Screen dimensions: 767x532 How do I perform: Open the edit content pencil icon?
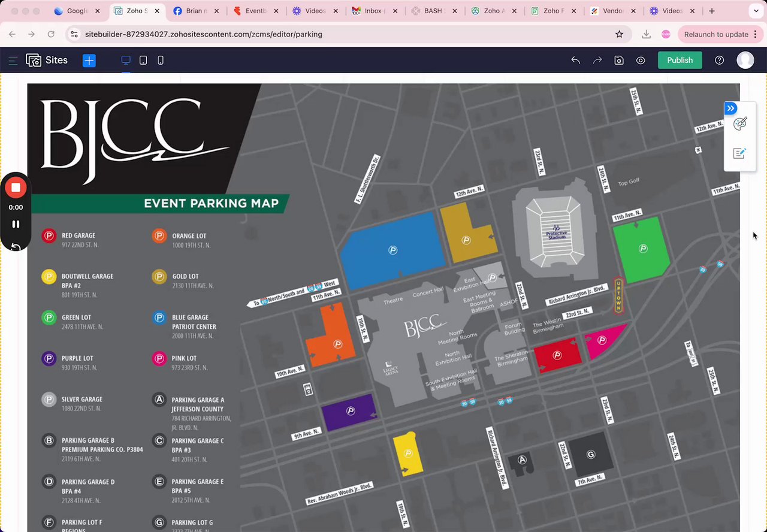tap(739, 153)
